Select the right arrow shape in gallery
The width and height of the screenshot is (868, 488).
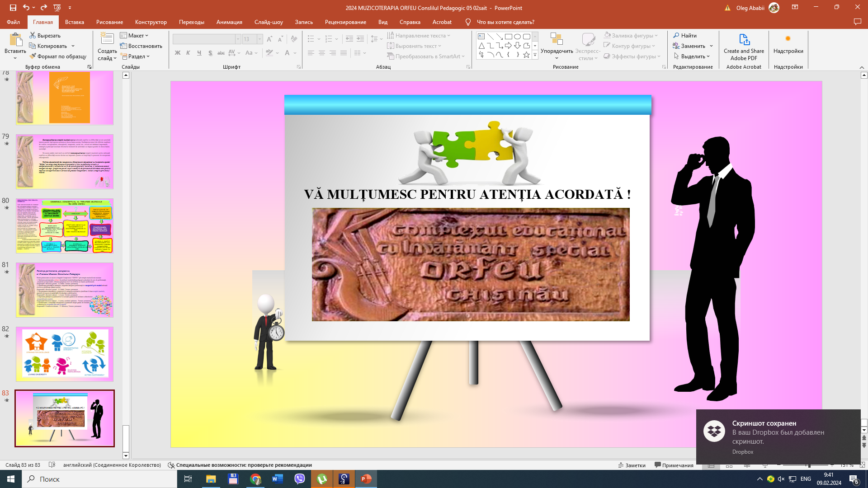tap(509, 46)
